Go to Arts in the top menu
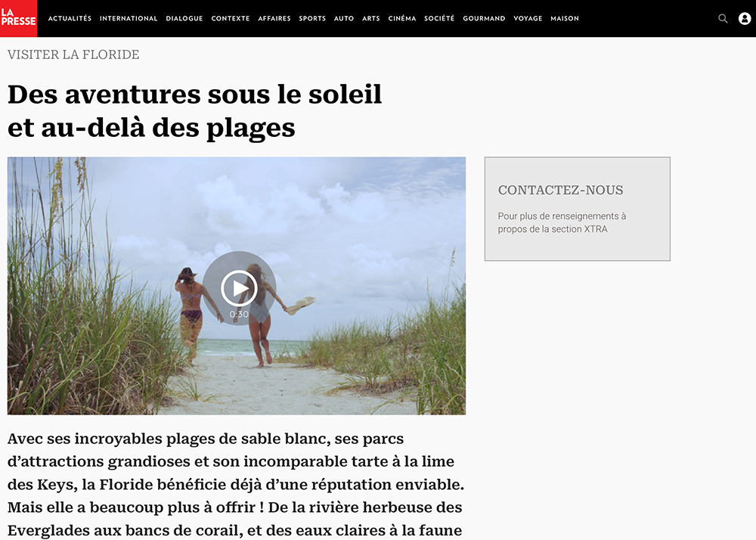The width and height of the screenshot is (756, 540). (371, 18)
